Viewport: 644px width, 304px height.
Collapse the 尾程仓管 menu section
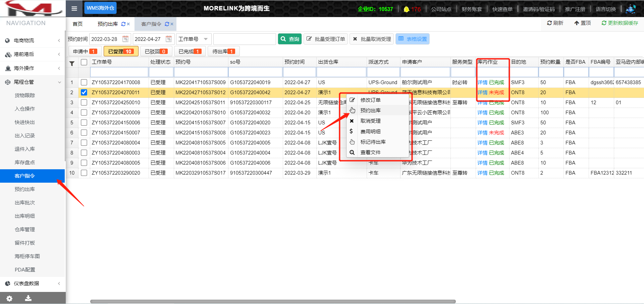coord(33,82)
